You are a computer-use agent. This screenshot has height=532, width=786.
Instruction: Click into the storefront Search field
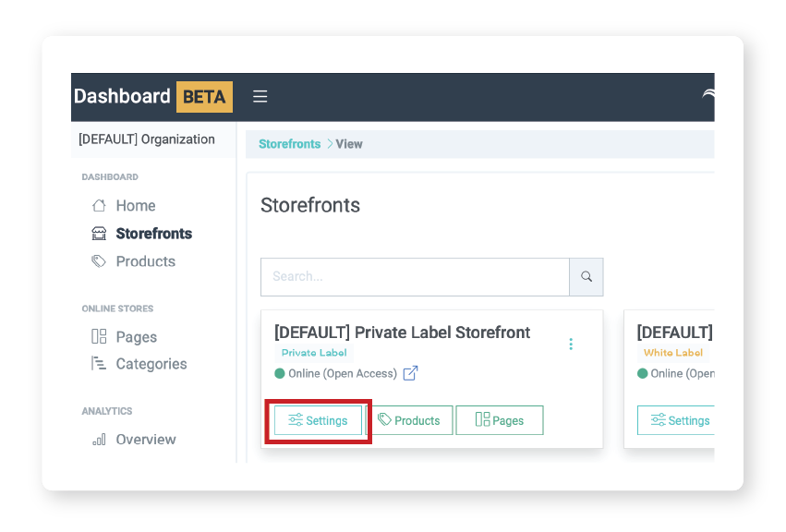[415, 277]
